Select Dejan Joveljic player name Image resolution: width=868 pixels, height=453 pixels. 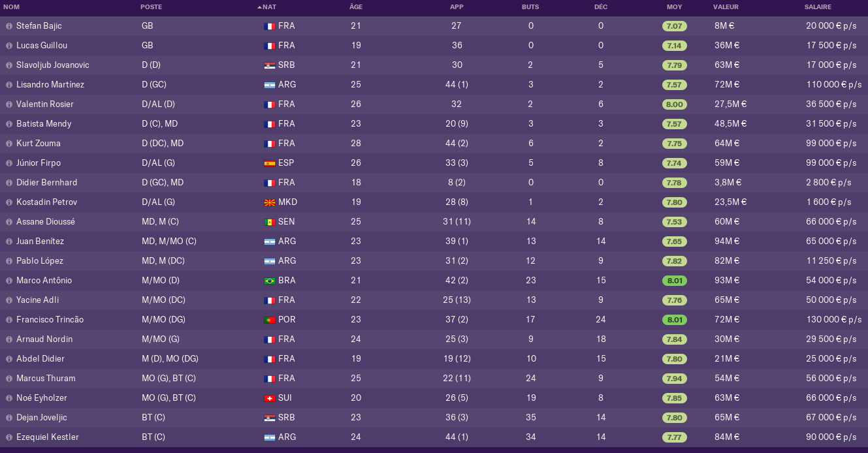pyautogui.click(x=42, y=418)
